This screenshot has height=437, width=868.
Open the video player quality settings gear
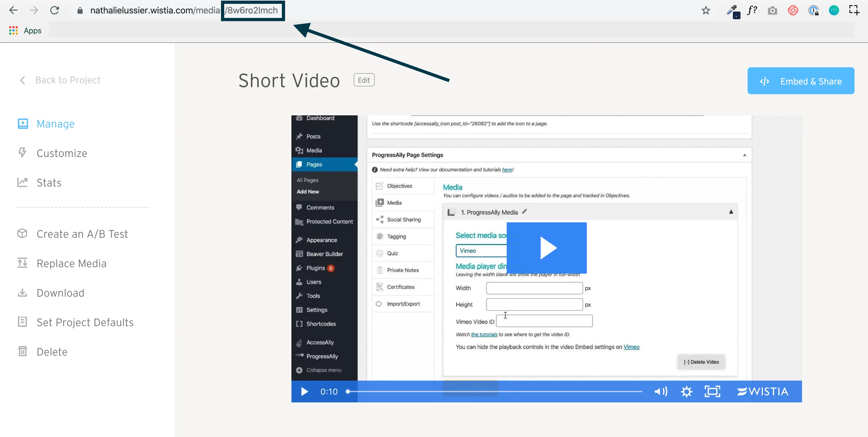click(x=687, y=392)
